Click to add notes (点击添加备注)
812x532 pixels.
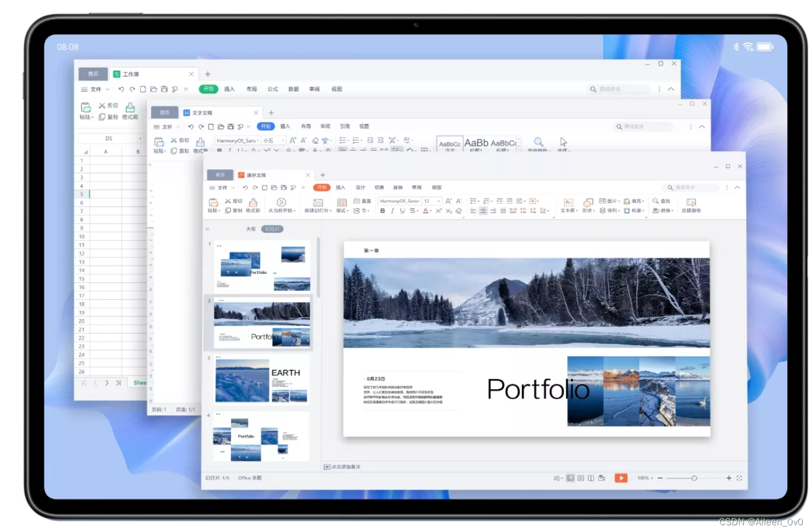342,467
